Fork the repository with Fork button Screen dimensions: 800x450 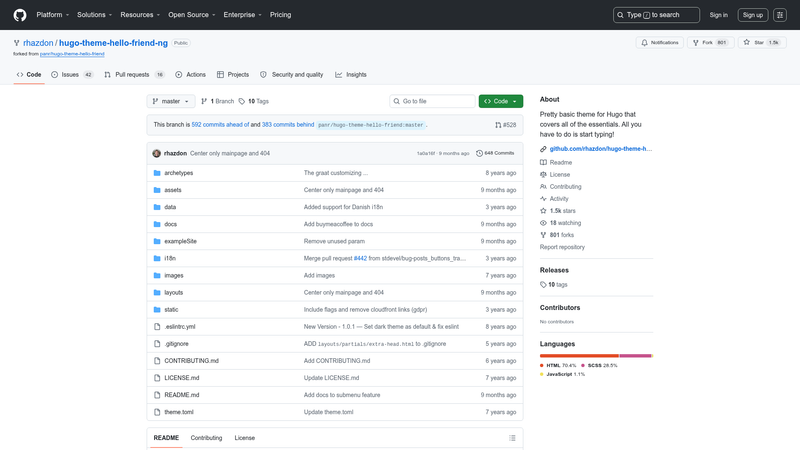(x=710, y=42)
